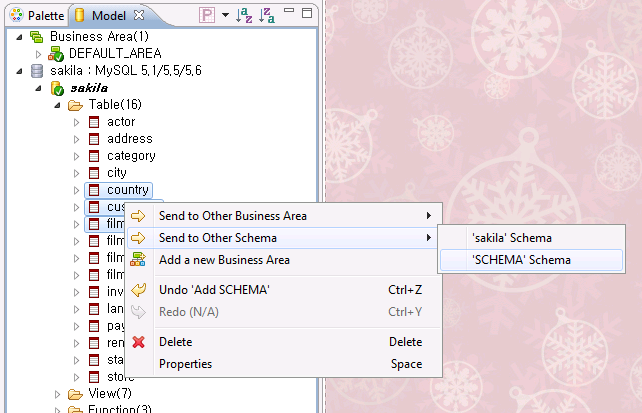
Task: Click the Send to Other Schema arrow icon
Action: (x=138, y=238)
